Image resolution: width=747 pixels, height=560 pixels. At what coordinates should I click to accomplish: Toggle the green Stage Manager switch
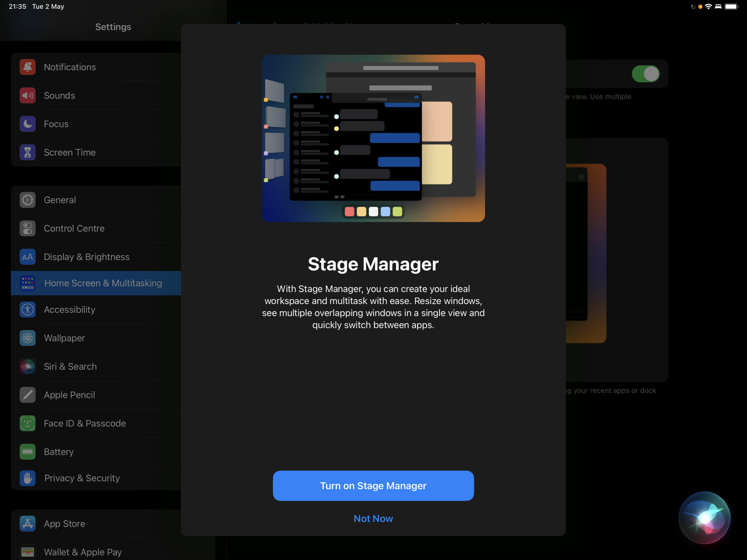click(646, 74)
